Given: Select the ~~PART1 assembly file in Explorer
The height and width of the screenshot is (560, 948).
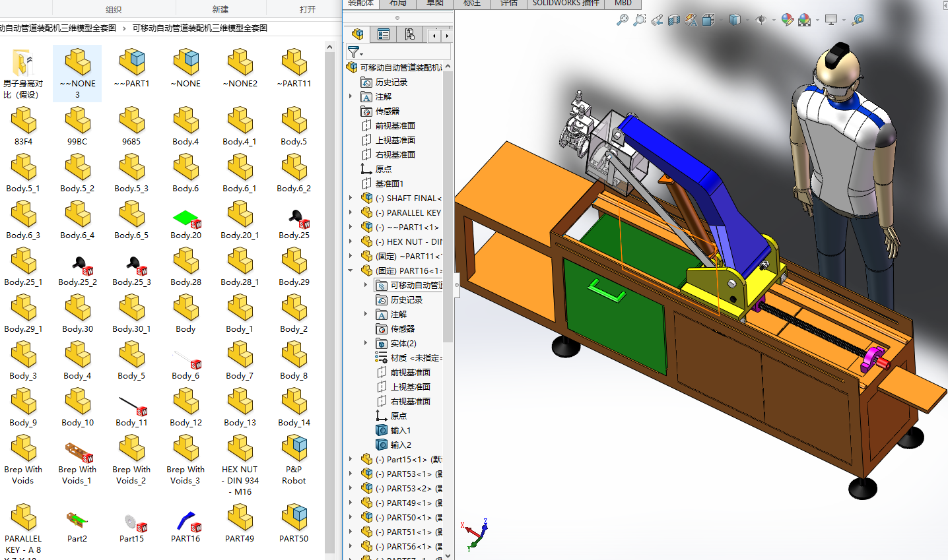Looking at the screenshot, I should tap(131, 68).
